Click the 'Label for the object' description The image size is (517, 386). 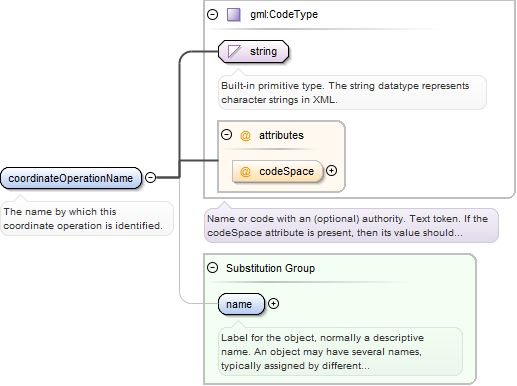340,352
